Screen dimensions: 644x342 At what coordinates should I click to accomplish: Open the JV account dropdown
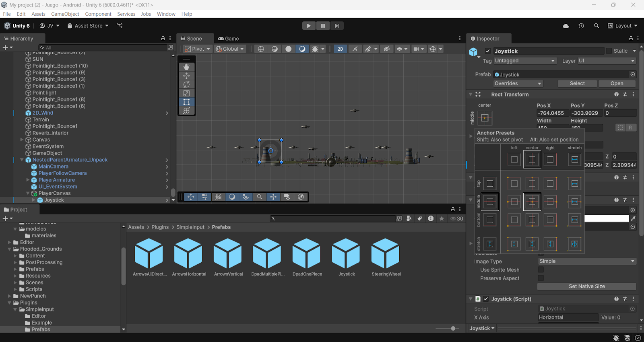tap(50, 26)
